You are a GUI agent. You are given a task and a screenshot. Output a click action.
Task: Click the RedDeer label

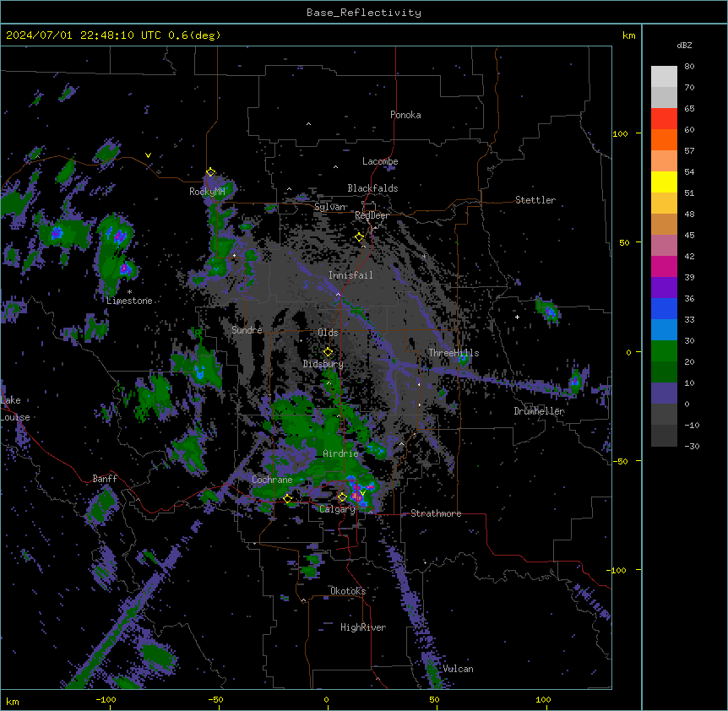click(x=372, y=215)
